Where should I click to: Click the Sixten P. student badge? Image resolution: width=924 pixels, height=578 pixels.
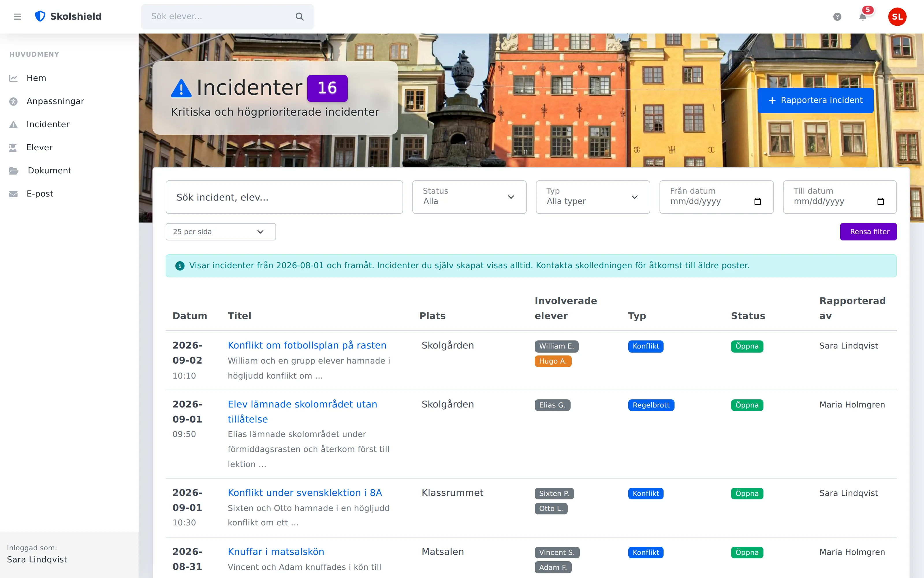coord(554,494)
